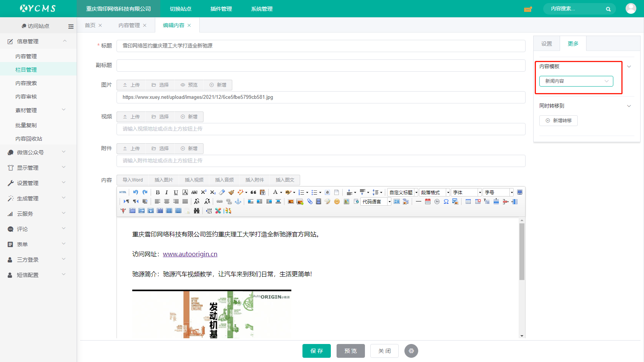Click the user avatar in top bar

tap(631, 8)
